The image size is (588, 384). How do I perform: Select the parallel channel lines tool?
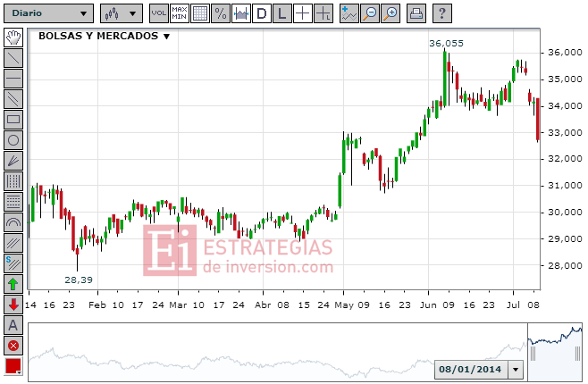13,99
